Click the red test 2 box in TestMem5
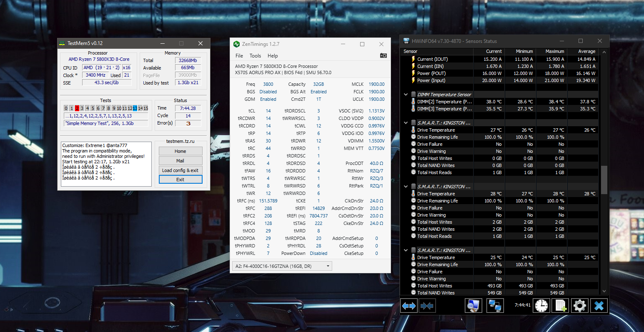Image resolution: width=644 pixels, height=332 pixels. coord(77,108)
